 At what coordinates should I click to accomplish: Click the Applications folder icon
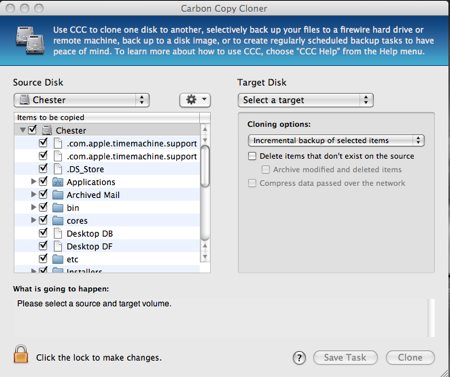(58, 182)
